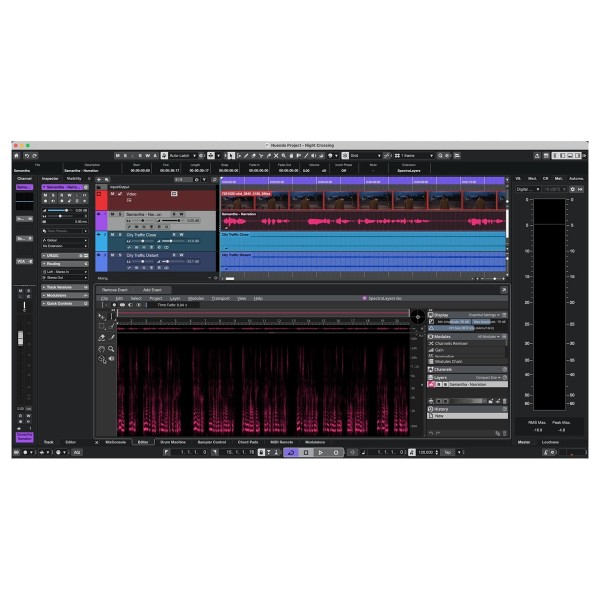Select the SpectraLayers eraser tool
Screen dimensions: 600x600
point(102,338)
